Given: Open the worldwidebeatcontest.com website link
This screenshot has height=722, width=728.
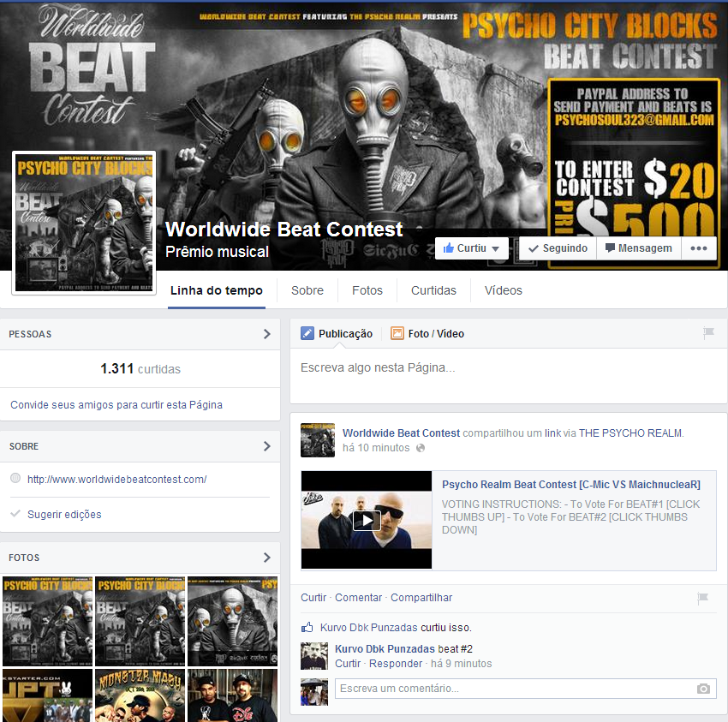Looking at the screenshot, I should [117, 479].
